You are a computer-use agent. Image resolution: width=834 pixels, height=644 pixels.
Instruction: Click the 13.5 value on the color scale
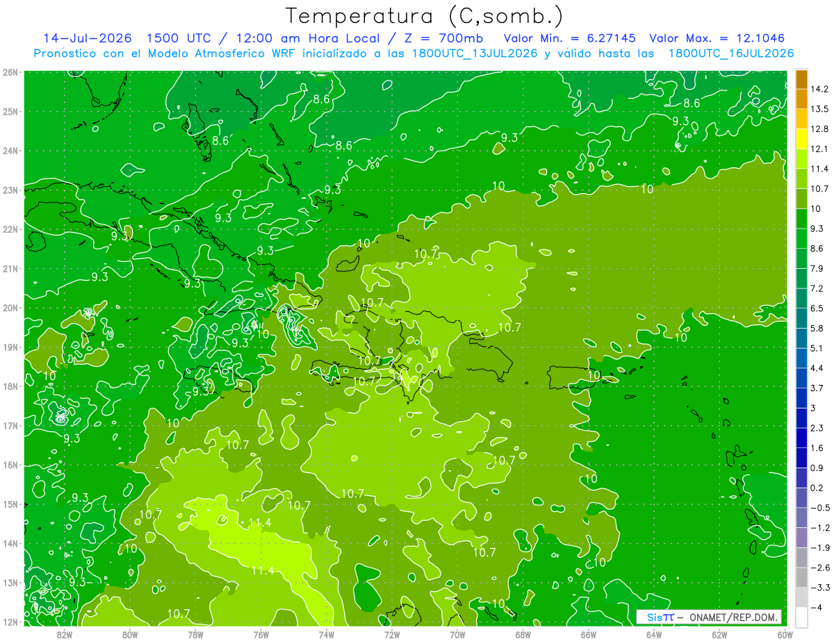coord(819,109)
